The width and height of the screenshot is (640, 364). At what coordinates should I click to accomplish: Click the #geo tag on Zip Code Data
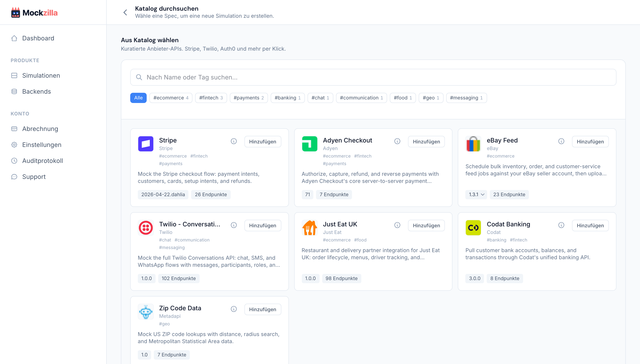(x=164, y=324)
